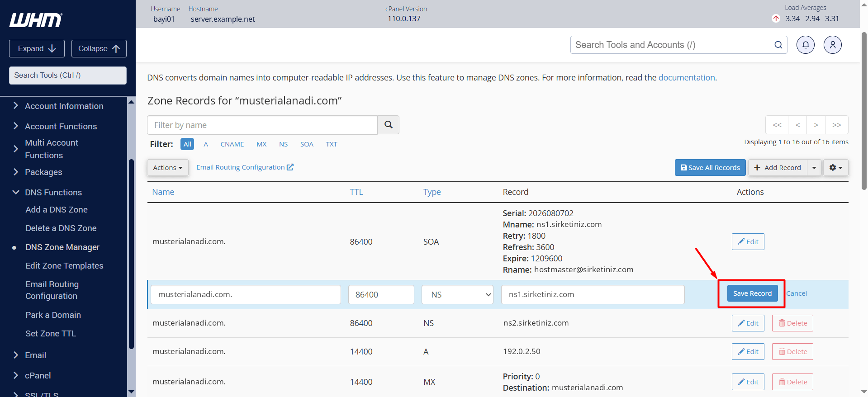Image resolution: width=868 pixels, height=397 pixels.
Task: Open the arrow dropdown next to Add Record
Action: coord(814,167)
